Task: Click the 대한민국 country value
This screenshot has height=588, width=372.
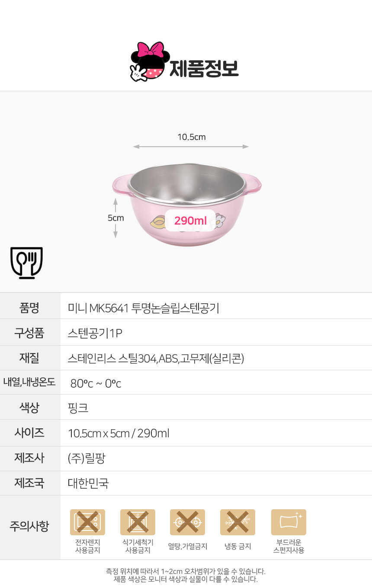Action: (x=88, y=483)
